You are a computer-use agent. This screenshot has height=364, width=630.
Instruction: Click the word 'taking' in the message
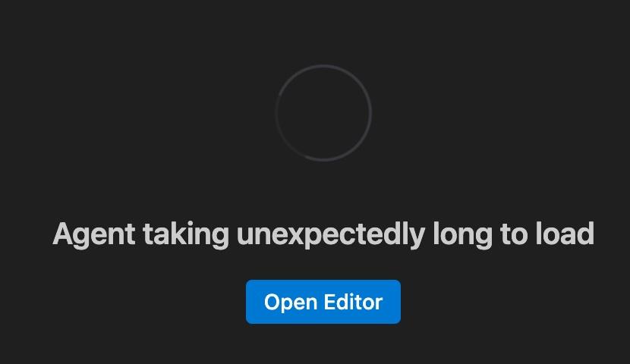[x=186, y=235]
